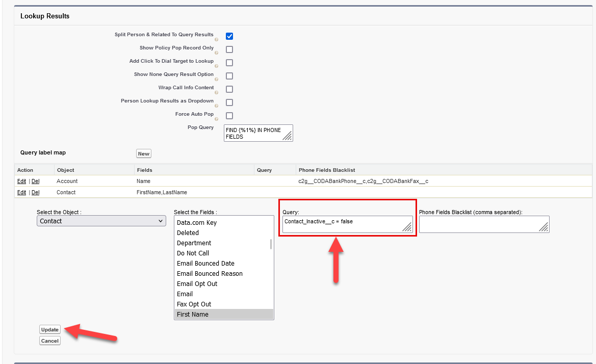Pick the Email field option
Screen dimensions: 596x364
point(223,294)
